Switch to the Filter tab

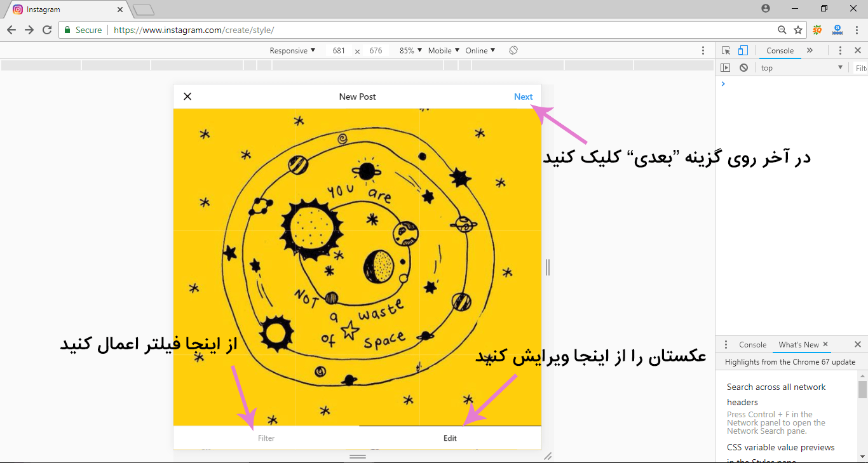click(266, 438)
